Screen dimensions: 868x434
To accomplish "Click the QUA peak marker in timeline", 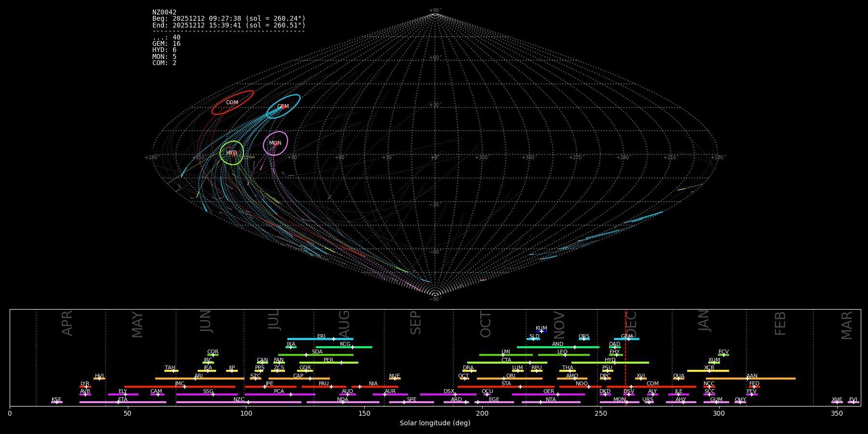I will coord(678,379).
